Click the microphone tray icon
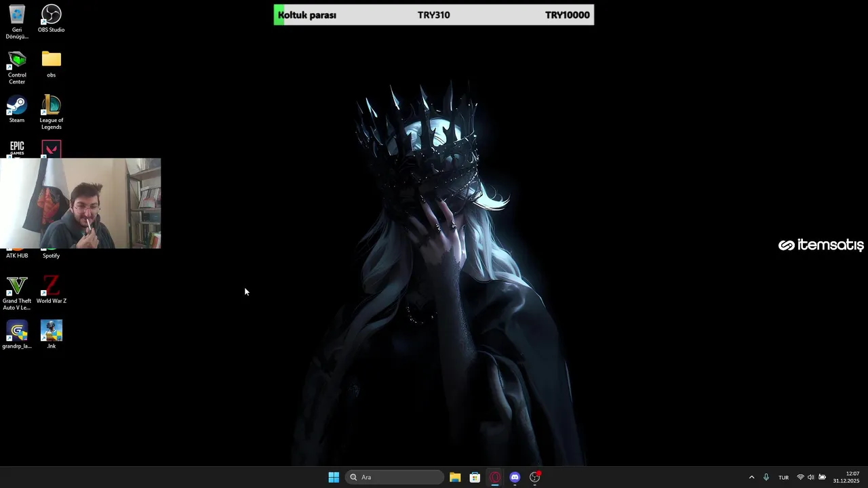Image resolution: width=868 pixels, height=488 pixels. (x=766, y=477)
